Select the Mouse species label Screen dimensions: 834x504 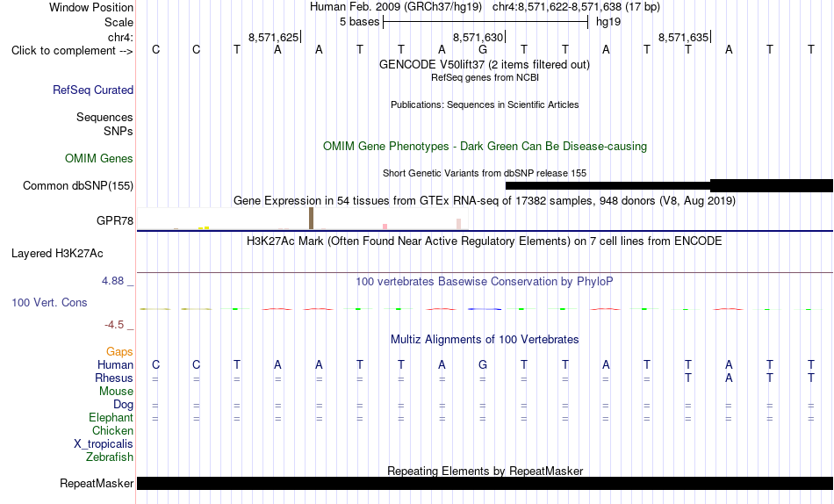click(x=116, y=392)
